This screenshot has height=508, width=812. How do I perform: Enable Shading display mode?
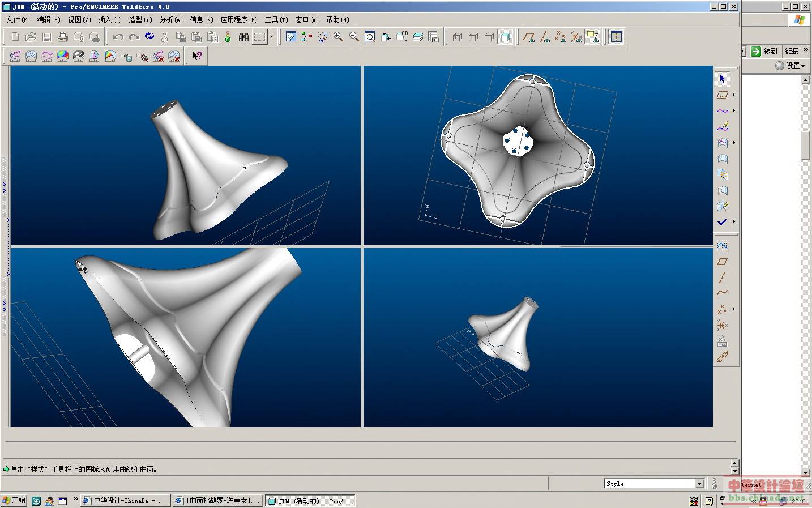(x=505, y=37)
